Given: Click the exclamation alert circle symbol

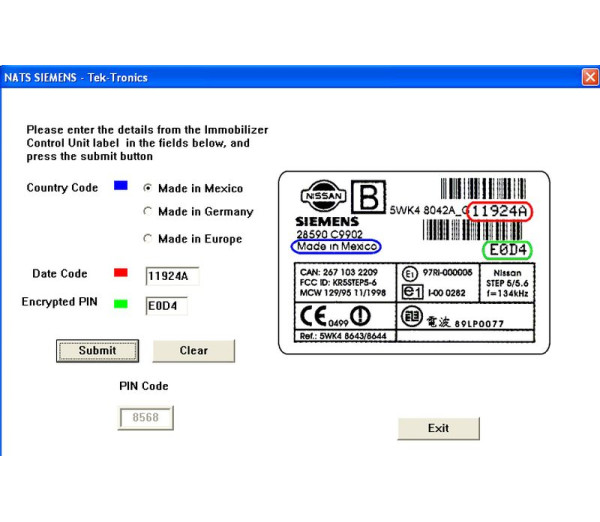Looking at the screenshot, I should coord(360,315).
